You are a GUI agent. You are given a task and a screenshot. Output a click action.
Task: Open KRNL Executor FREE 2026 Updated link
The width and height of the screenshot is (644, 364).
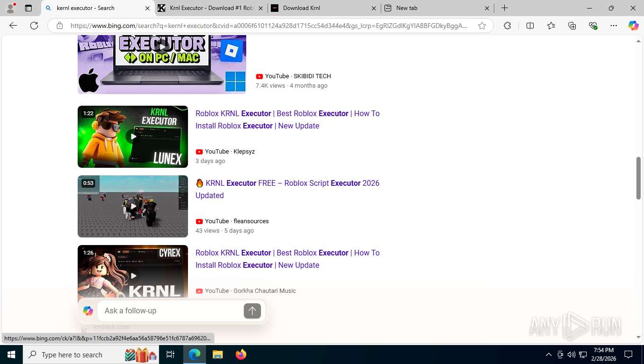pos(287,189)
